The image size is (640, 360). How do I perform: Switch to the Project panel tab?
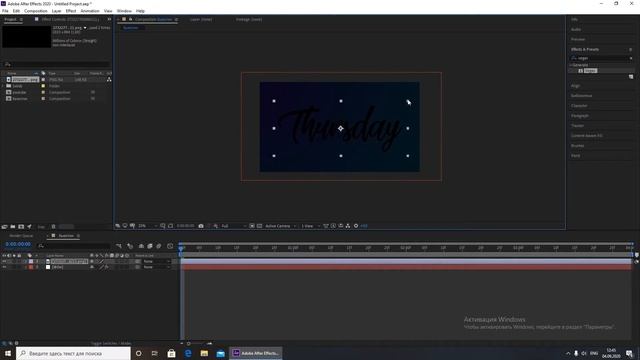coord(11,19)
